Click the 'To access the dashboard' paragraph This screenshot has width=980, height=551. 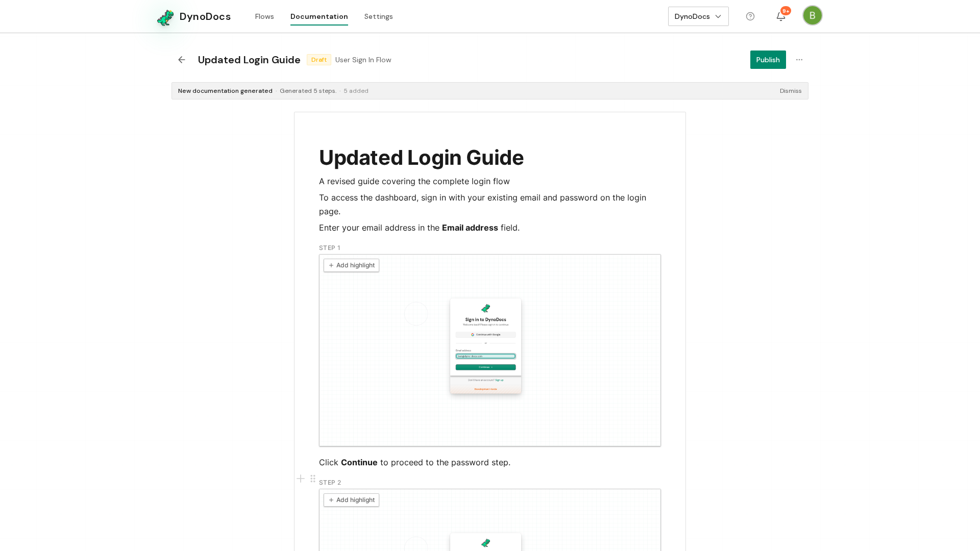pos(482,205)
